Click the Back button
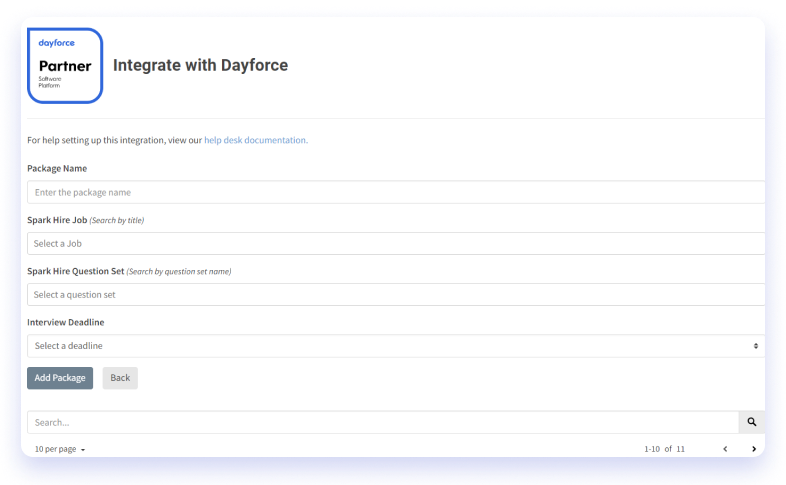 coord(120,378)
